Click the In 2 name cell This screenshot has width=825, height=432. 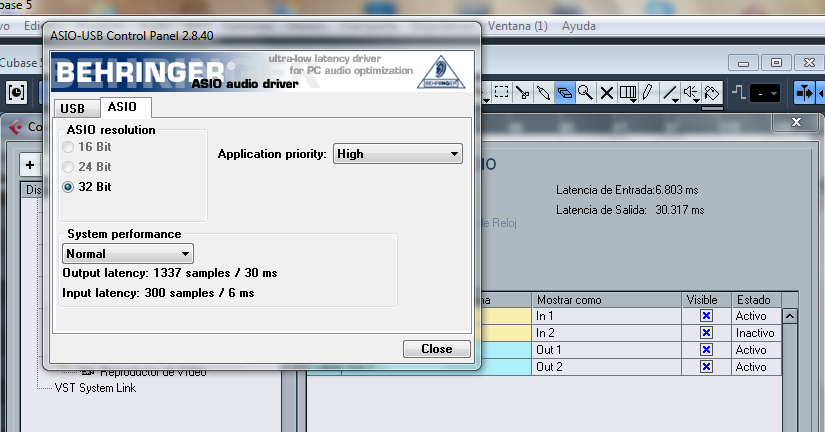(607, 333)
